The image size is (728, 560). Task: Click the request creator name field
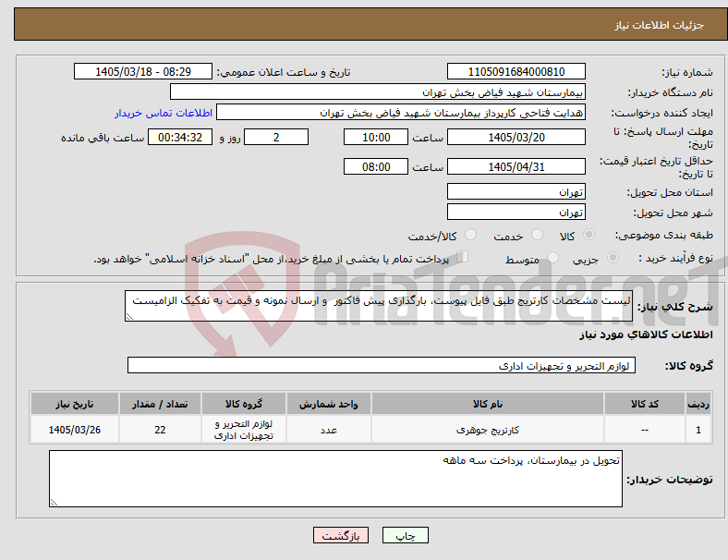point(401,113)
